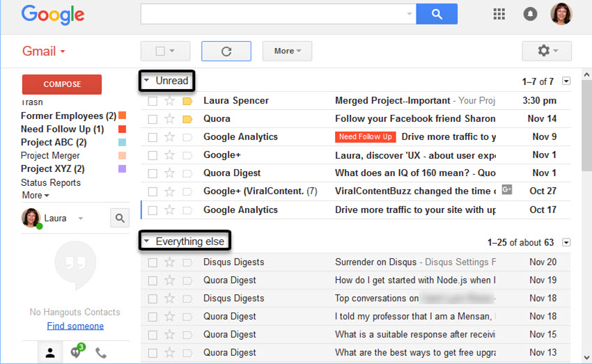The image size is (592, 364).
Task: Open the Hangouts contacts person icon
Action: coord(50,353)
